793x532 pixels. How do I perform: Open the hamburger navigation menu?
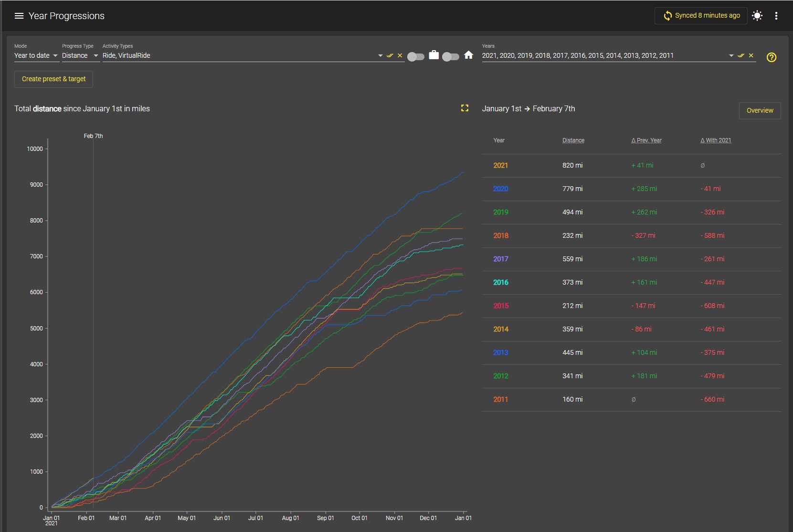point(19,16)
